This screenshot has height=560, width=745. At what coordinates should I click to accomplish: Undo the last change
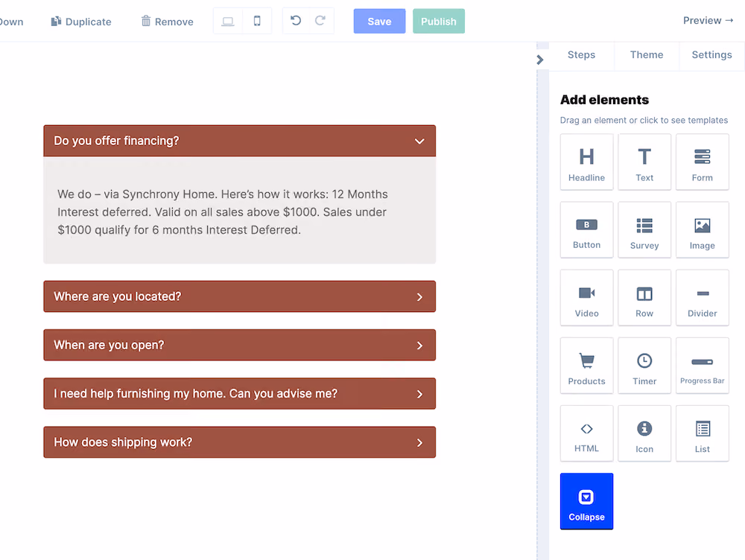[296, 20]
